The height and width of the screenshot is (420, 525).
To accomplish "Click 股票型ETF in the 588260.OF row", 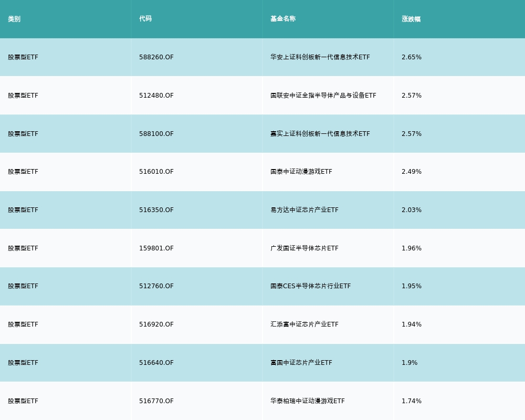I will pos(23,57).
